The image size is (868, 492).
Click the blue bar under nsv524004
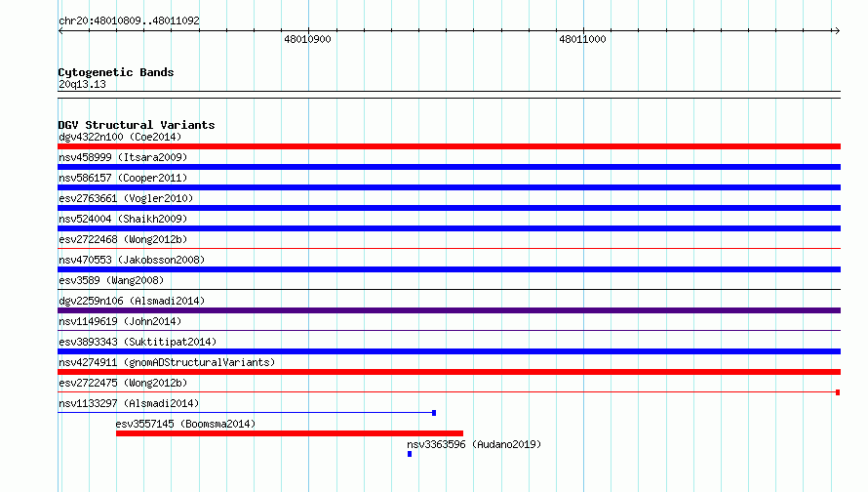click(449, 228)
